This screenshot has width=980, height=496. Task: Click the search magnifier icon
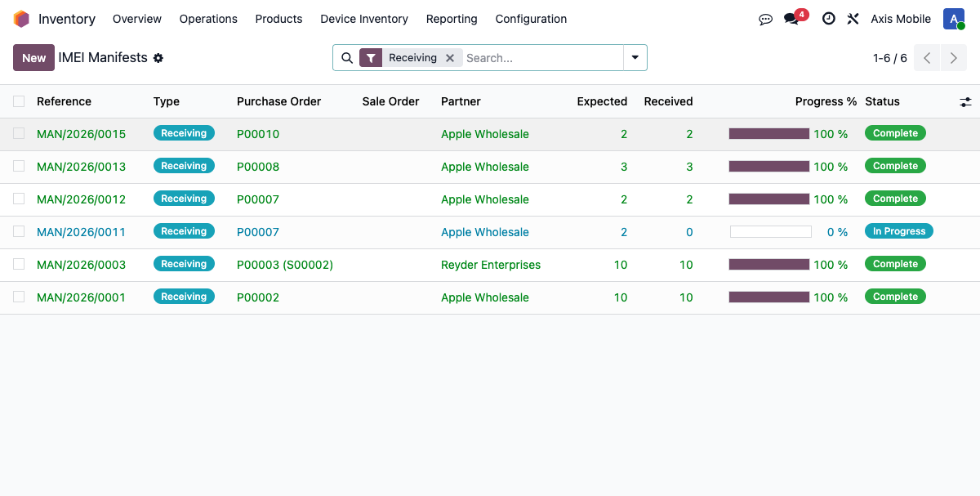(347, 58)
